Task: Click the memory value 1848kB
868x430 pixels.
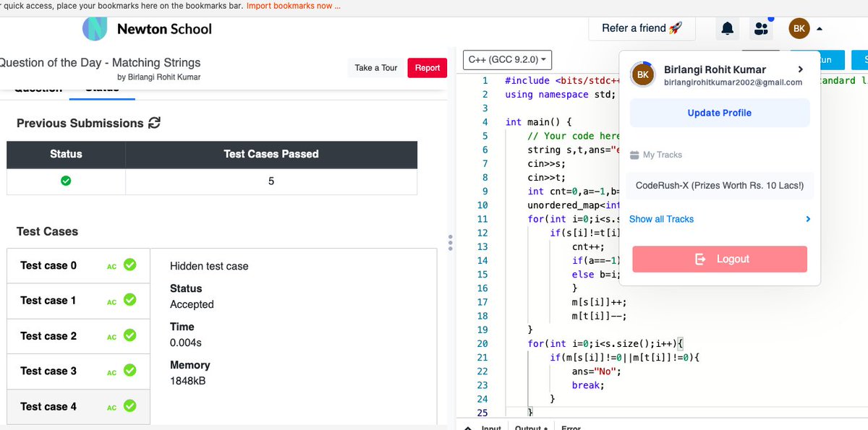Action: coord(188,380)
